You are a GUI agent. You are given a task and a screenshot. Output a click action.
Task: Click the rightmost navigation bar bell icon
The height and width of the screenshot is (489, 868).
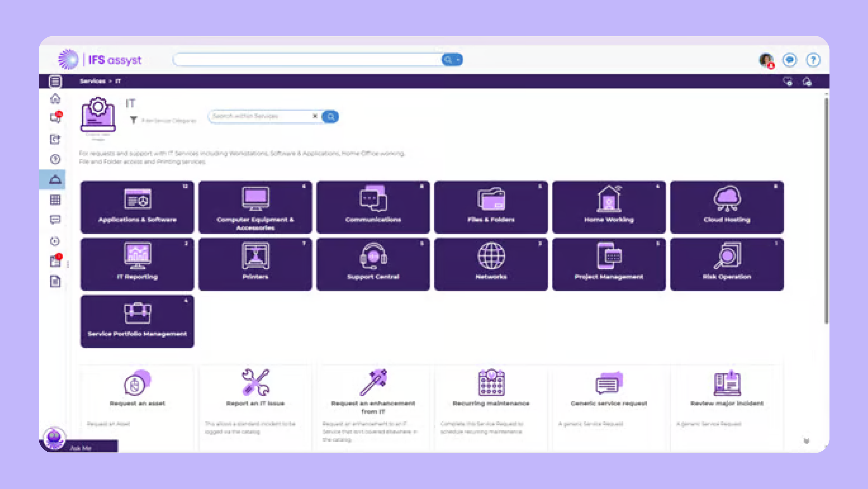click(x=807, y=81)
